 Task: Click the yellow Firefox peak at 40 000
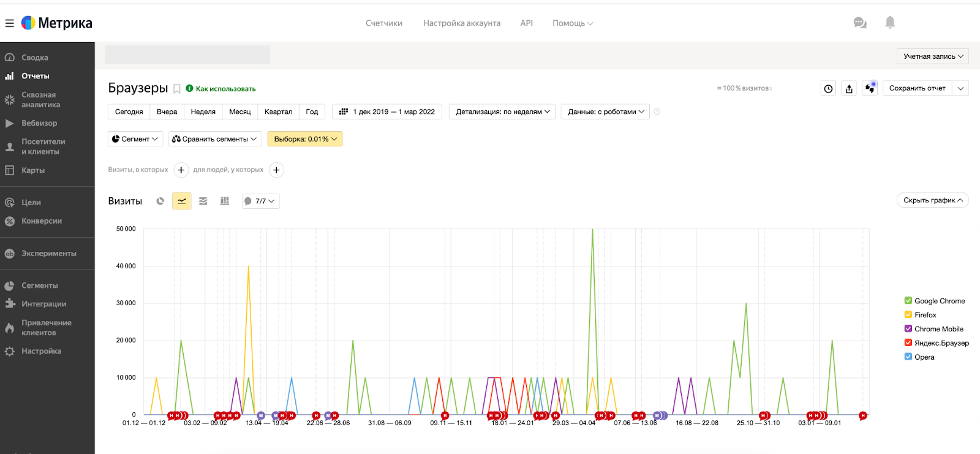click(248, 267)
